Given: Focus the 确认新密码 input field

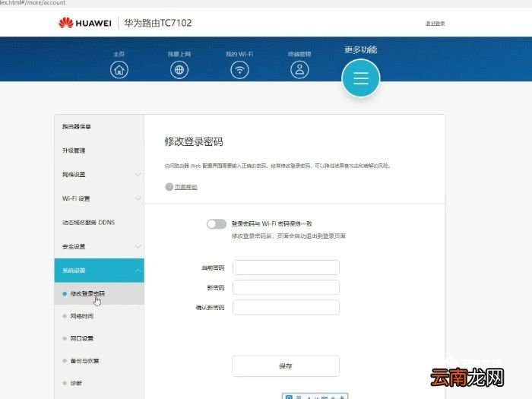Looking at the screenshot, I should pyautogui.click(x=286, y=307).
